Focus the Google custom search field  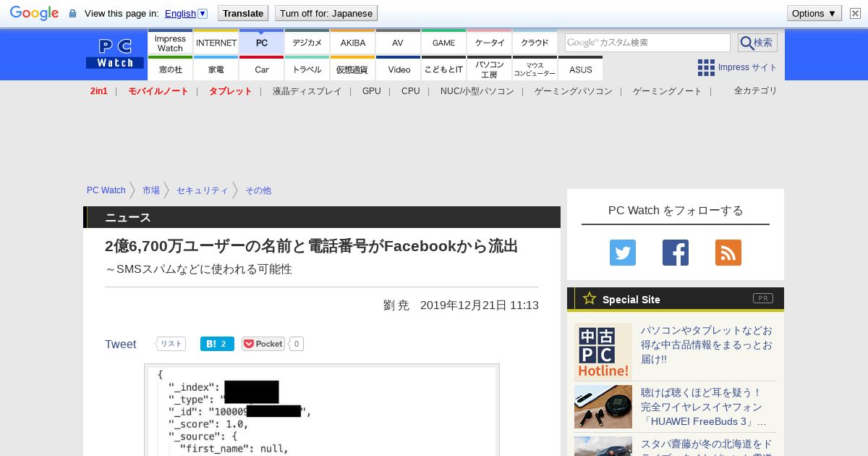pos(647,43)
